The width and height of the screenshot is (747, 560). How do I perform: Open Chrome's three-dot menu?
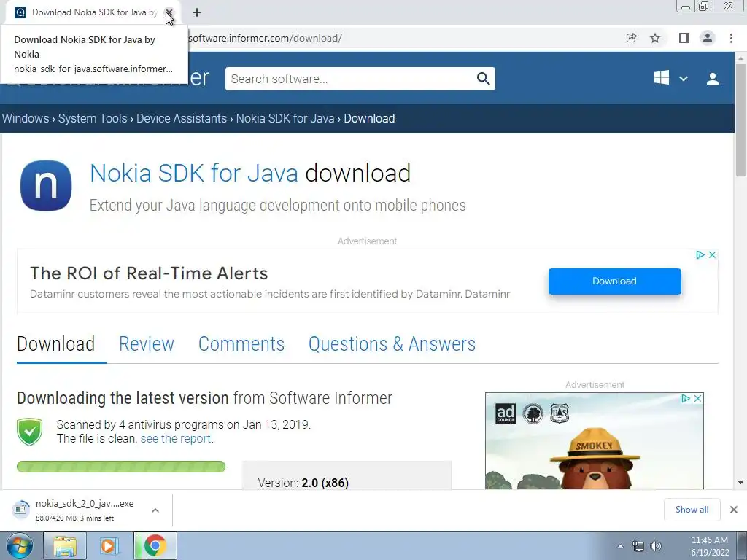click(x=731, y=38)
